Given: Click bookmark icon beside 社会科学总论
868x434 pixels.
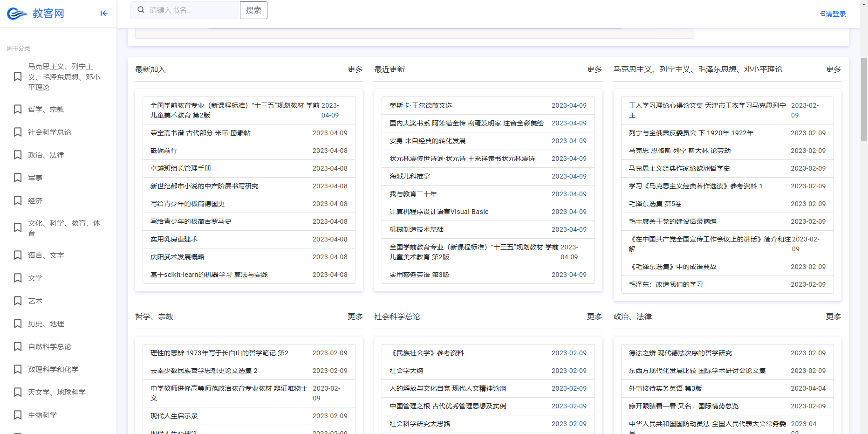Looking at the screenshot, I should (x=18, y=132).
